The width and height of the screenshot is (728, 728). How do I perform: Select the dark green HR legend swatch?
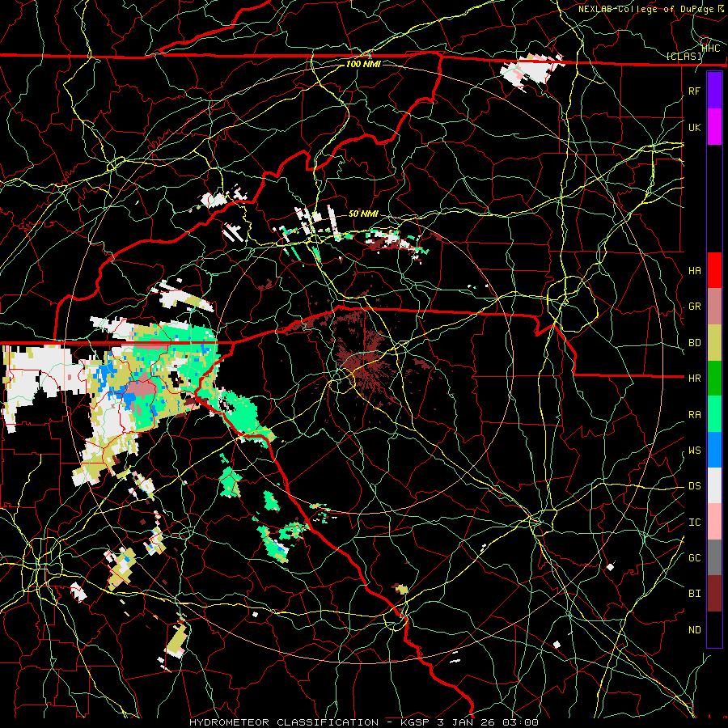point(714,379)
